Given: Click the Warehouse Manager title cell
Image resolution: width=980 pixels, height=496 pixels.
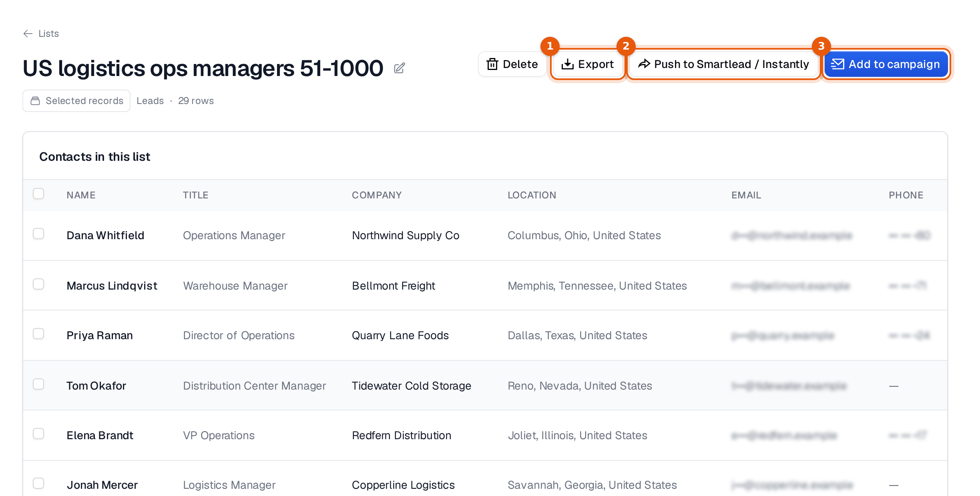Looking at the screenshot, I should tap(235, 286).
